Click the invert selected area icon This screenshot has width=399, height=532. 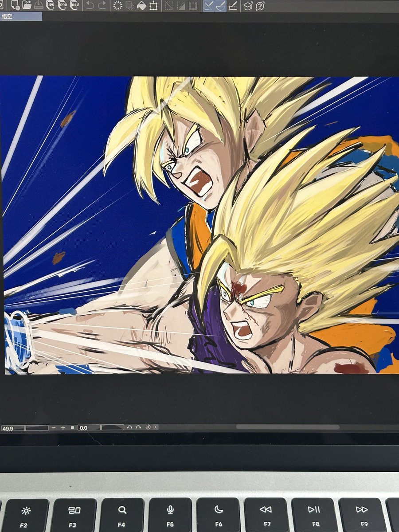tap(181, 5)
